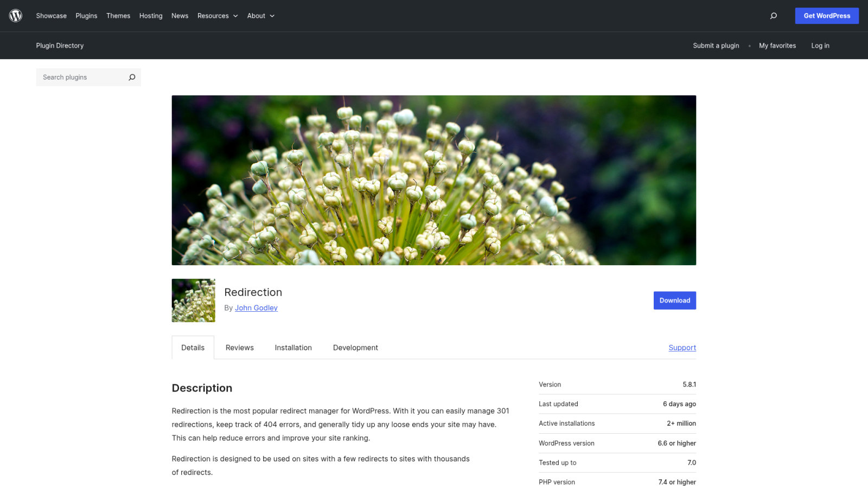
Task: Open the Showcase menu item
Action: pyautogui.click(x=52, y=16)
